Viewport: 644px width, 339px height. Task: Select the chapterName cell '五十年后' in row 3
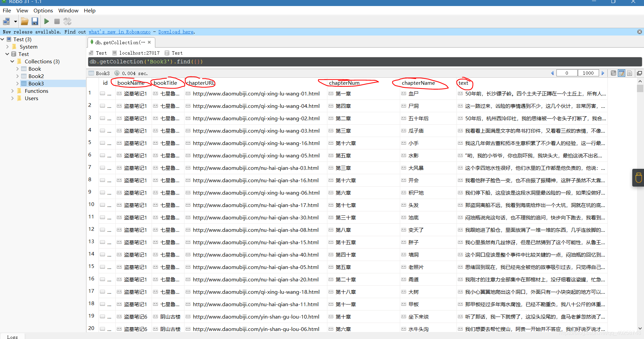(418, 119)
